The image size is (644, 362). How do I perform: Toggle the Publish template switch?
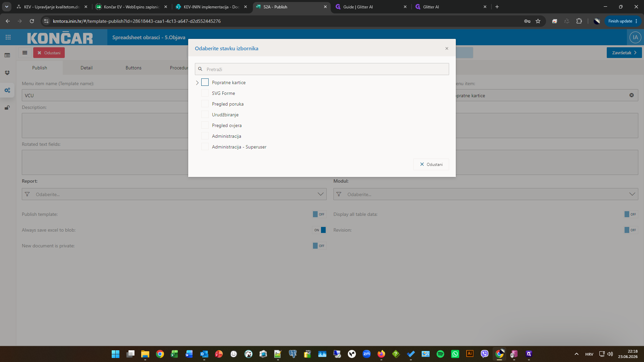point(319,214)
